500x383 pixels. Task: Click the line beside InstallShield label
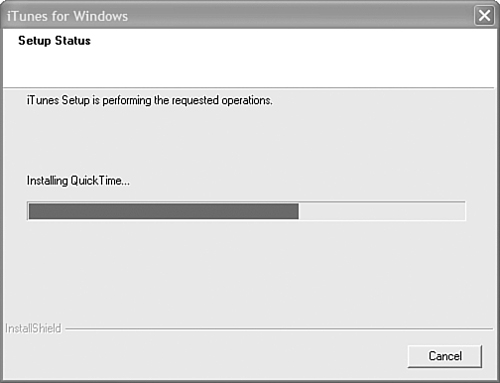pyautogui.click(x=279, y=329)
